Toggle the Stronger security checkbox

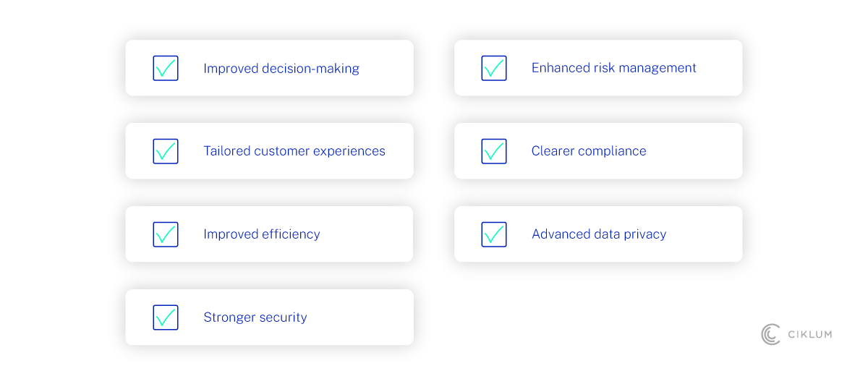coord(166,317)
